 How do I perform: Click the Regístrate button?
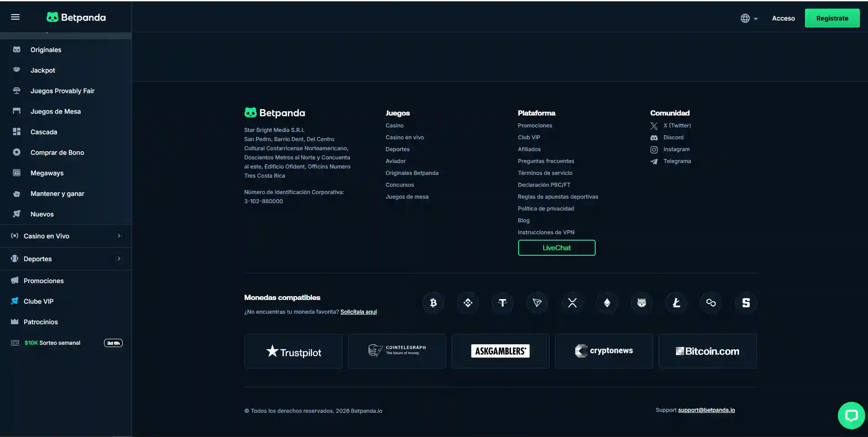click(x=832, y=18)
